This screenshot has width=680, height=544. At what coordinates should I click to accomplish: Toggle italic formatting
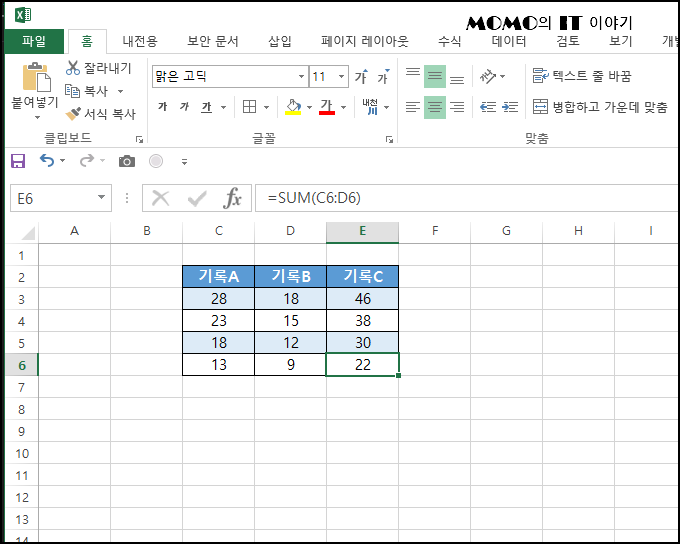pyautogui.click(x=184, y=106)
